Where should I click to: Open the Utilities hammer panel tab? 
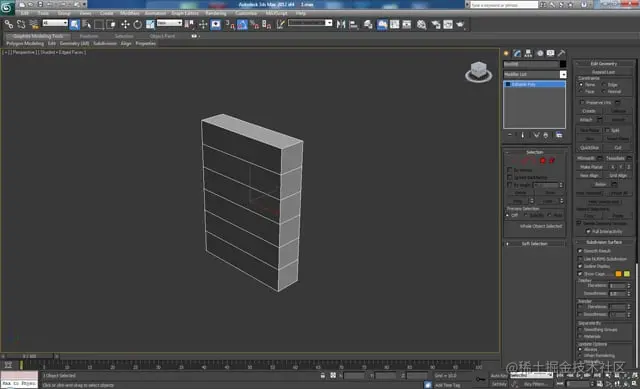(x=562, y=53)
